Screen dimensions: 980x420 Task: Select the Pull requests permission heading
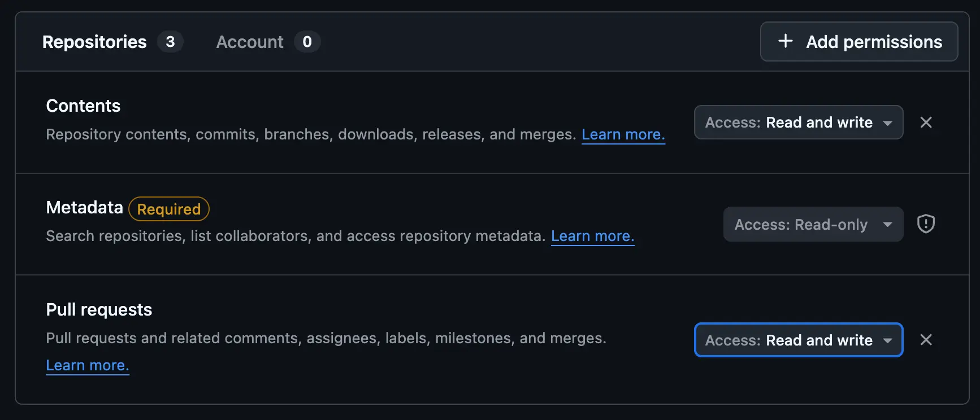99,309
